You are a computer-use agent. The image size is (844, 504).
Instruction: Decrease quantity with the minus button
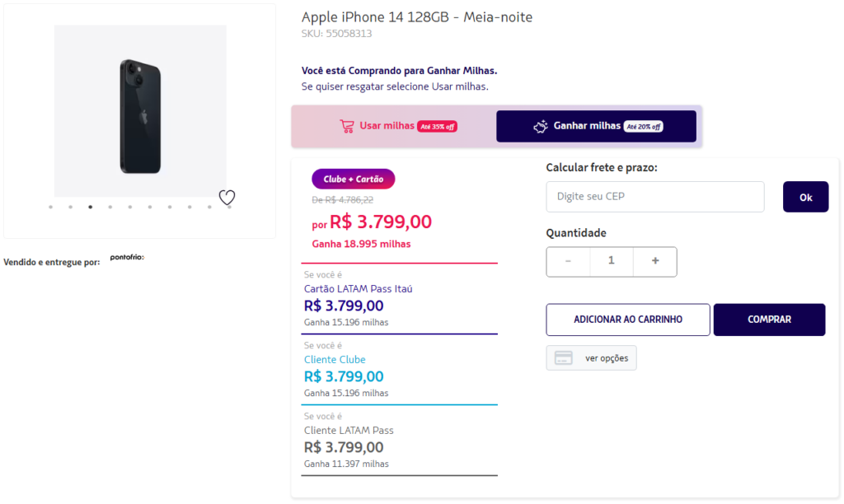[x=568, y=261]
